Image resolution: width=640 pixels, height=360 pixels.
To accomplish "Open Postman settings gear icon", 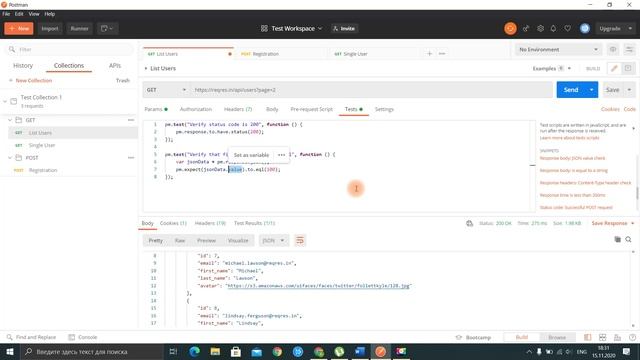I will (540, 29).
